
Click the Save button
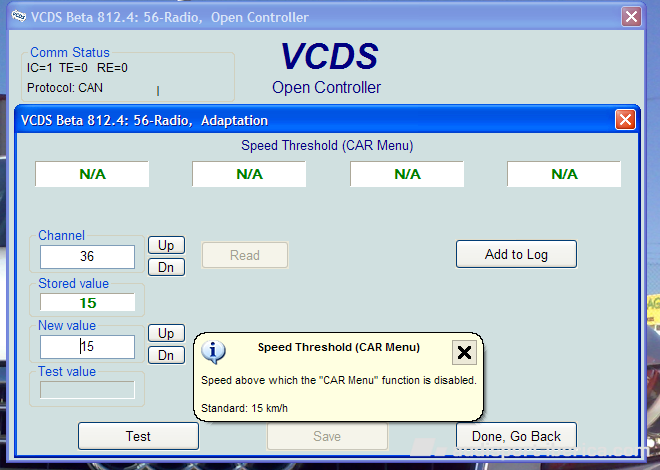pos(327,436)
